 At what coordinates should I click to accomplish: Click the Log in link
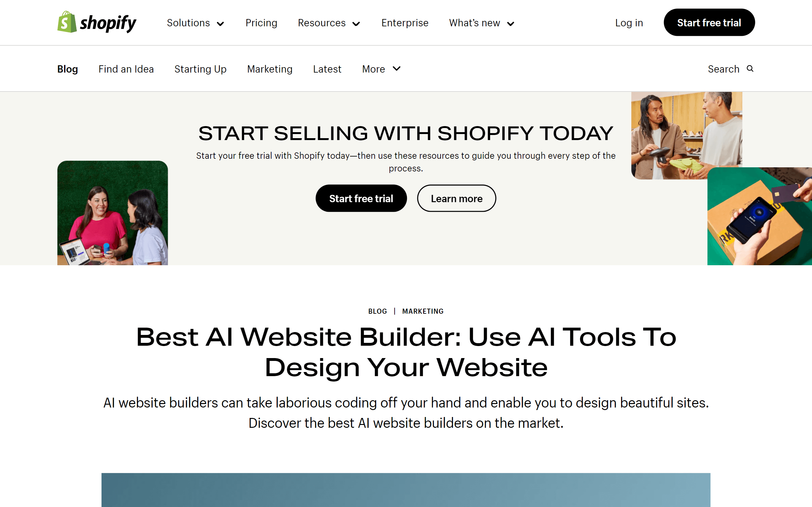pos(629,23)
